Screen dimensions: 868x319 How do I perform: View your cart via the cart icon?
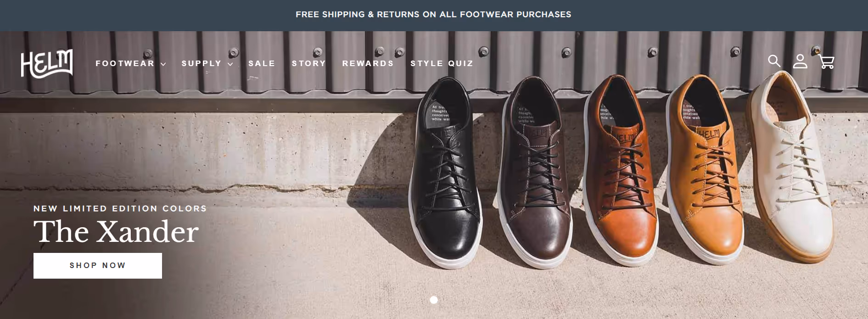tap(827, 61)
